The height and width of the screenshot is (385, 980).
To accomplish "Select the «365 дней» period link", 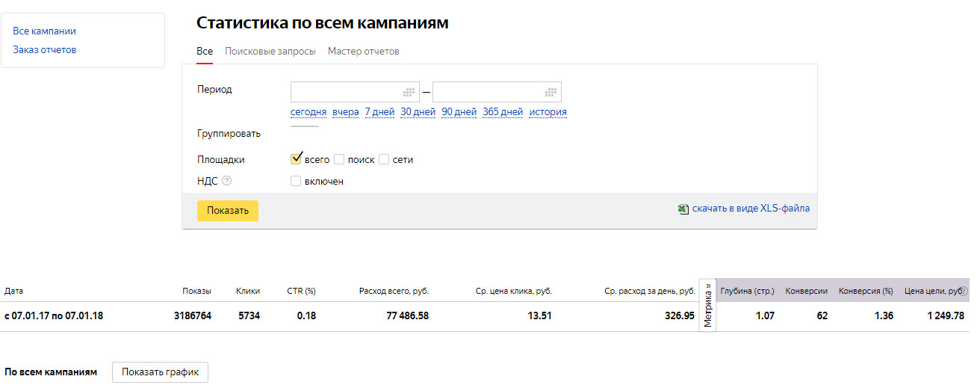I will (x=503, y=112).
